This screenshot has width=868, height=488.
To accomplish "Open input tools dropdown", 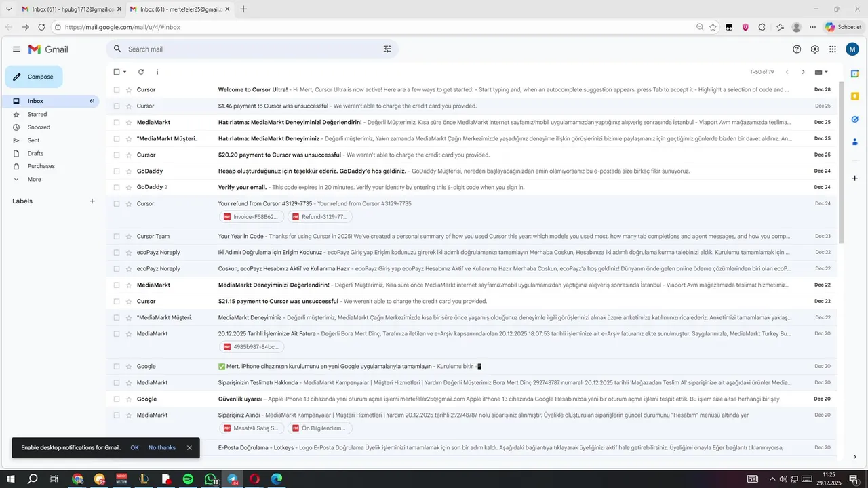I will [821, 72].
